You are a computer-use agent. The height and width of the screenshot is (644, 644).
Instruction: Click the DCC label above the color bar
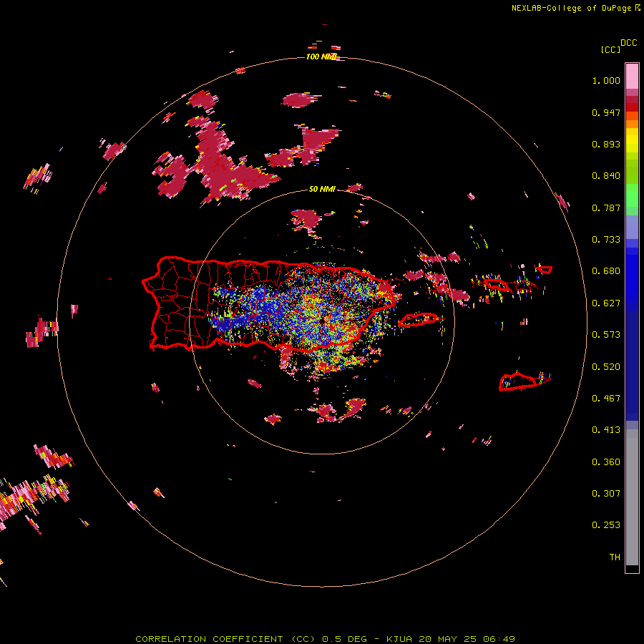tap(628, 43)
